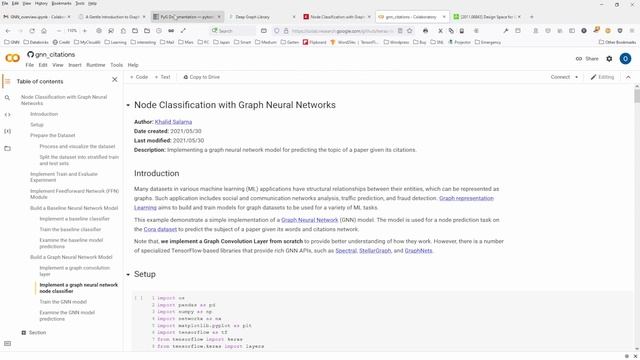Open the Tools menu in Colab
Screen dimensions: 640x360
click(116, 65)
